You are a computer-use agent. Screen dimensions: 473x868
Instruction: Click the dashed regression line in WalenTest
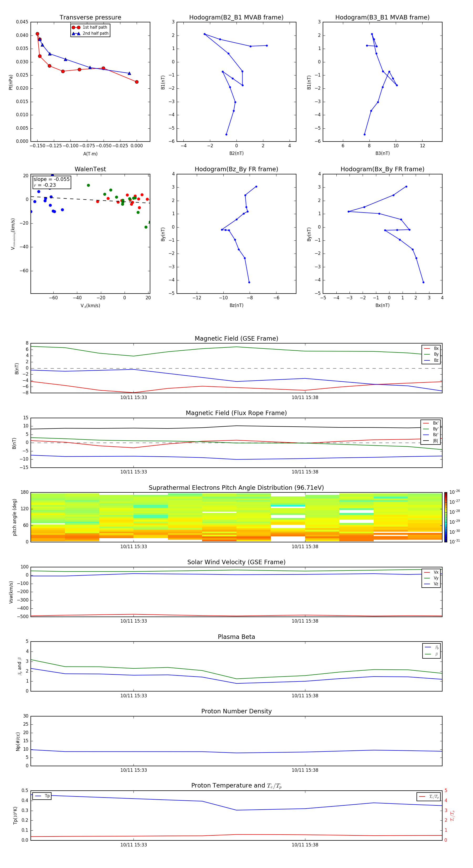90,200
